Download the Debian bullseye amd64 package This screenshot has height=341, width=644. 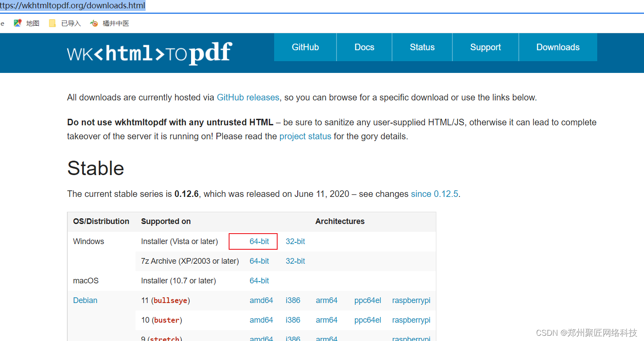[x=261, y=300]
